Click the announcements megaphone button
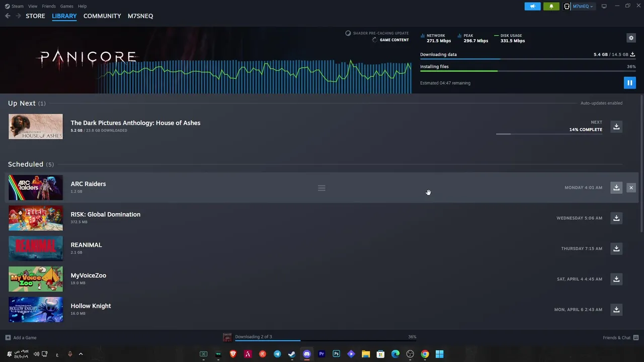This screenshot has width=644, height=362. click(532, 6)
